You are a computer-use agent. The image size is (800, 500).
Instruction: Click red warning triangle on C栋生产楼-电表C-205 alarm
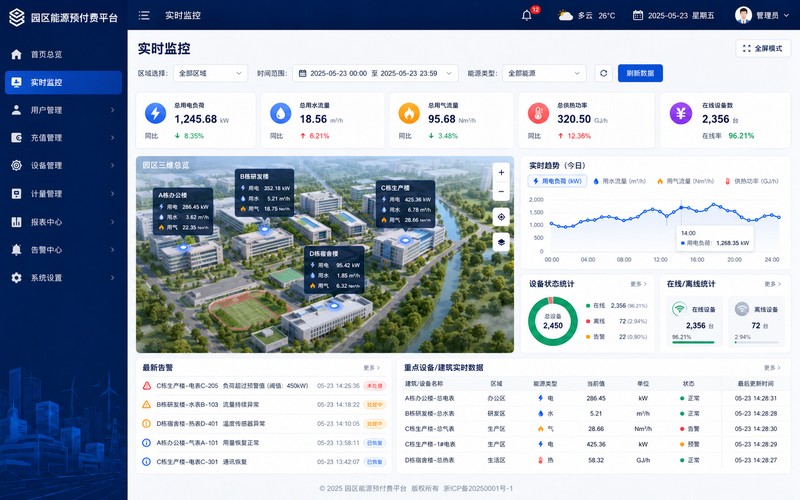(x=146, y=386)
